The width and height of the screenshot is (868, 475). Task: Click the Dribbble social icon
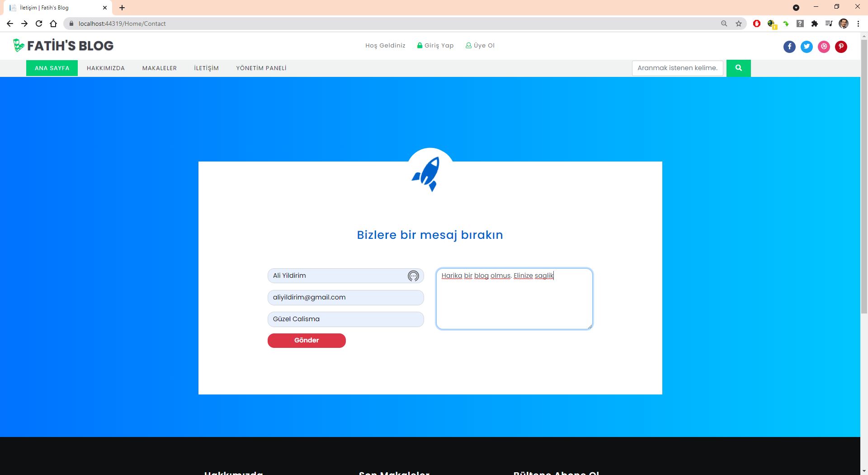(824, 47)
